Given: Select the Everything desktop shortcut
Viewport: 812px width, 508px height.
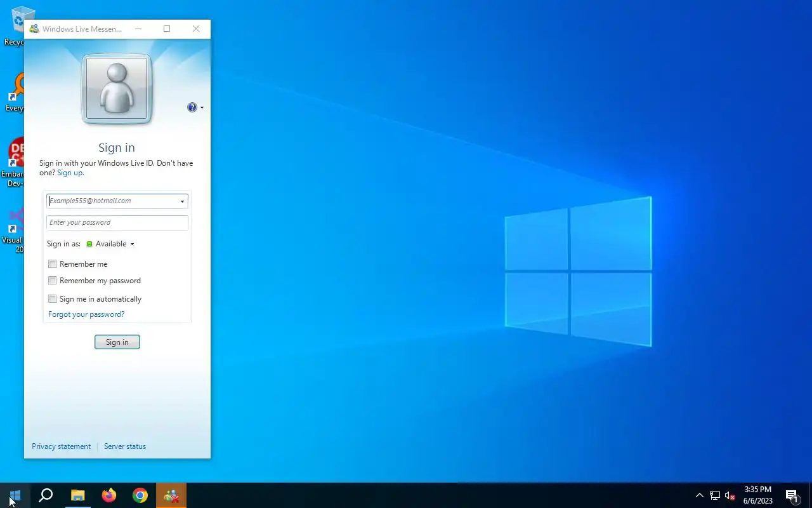Looking at the screenshot, I should 14,93.
